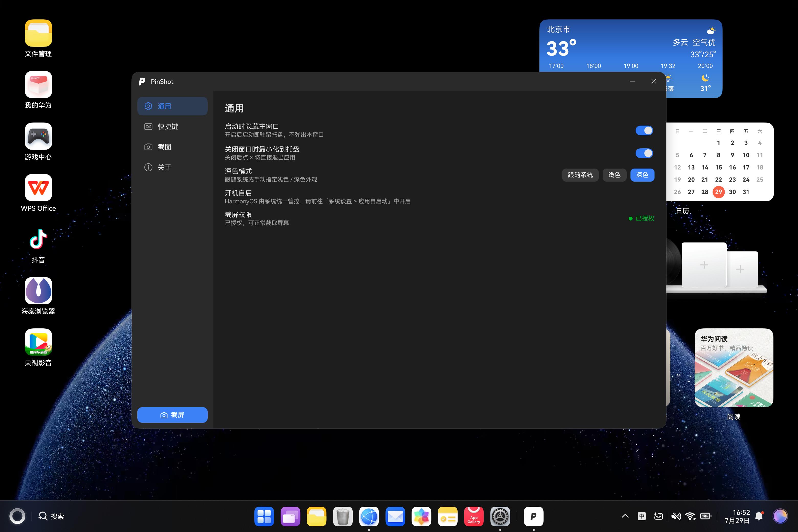The image size is (798, 532).
Task: Click the on-screen keyboard tray icon
Action: [658, 516]
